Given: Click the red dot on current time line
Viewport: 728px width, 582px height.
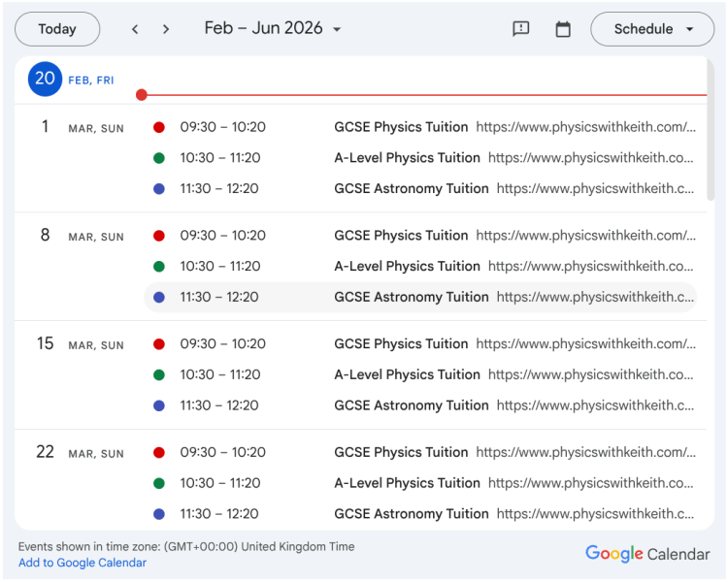Looking at the screenshot, I should pyautogui.click(x=142, y=95).
